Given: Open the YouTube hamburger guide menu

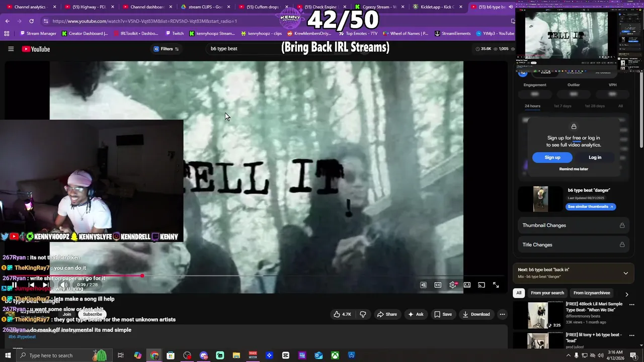Looking at the screenshot, I should pos(11,49).
